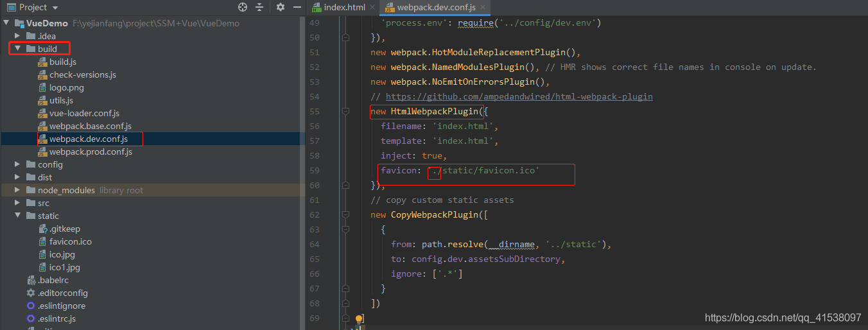The image size is (868, 330).
Task: Switch to the index.html tab
Action: [344, 7]
